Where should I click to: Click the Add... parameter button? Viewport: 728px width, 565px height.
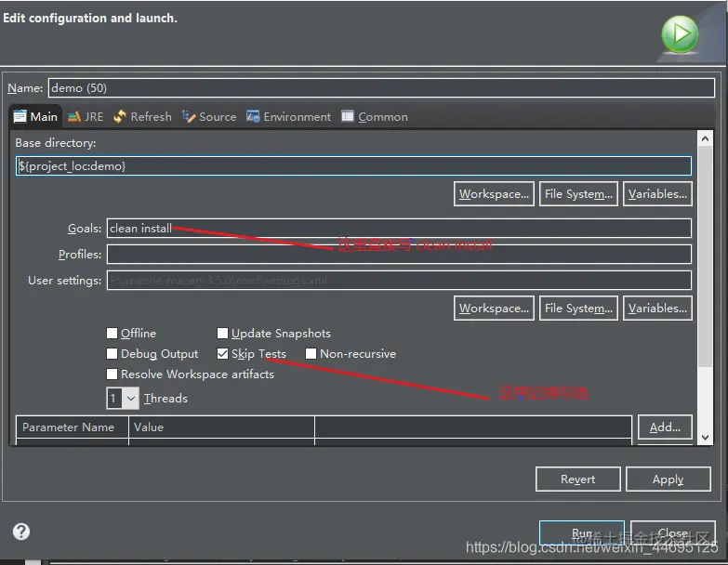click(665, 427)
